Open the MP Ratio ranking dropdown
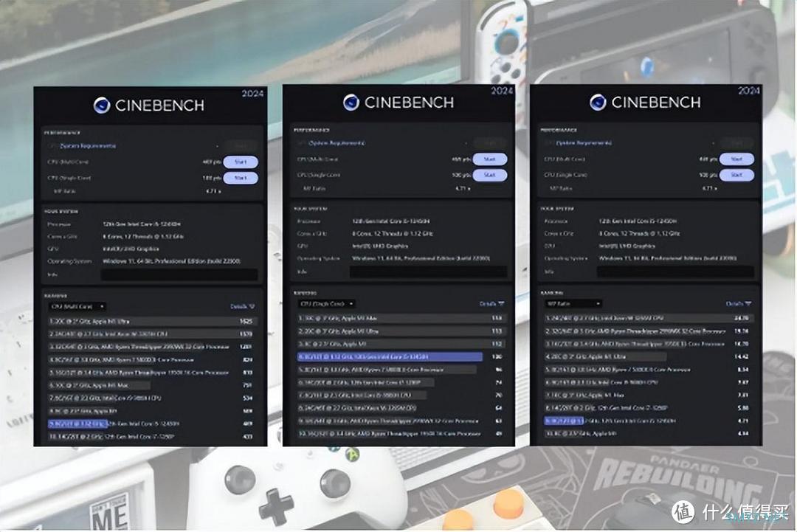Viewport: 797px width, 532px height. (573, 304)
